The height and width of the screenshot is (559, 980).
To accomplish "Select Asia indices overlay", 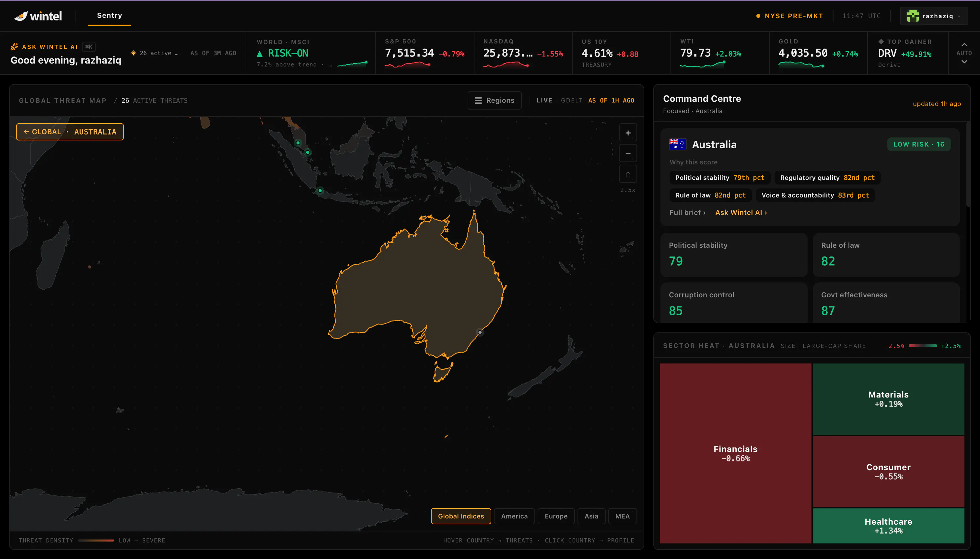I will 591,516.
